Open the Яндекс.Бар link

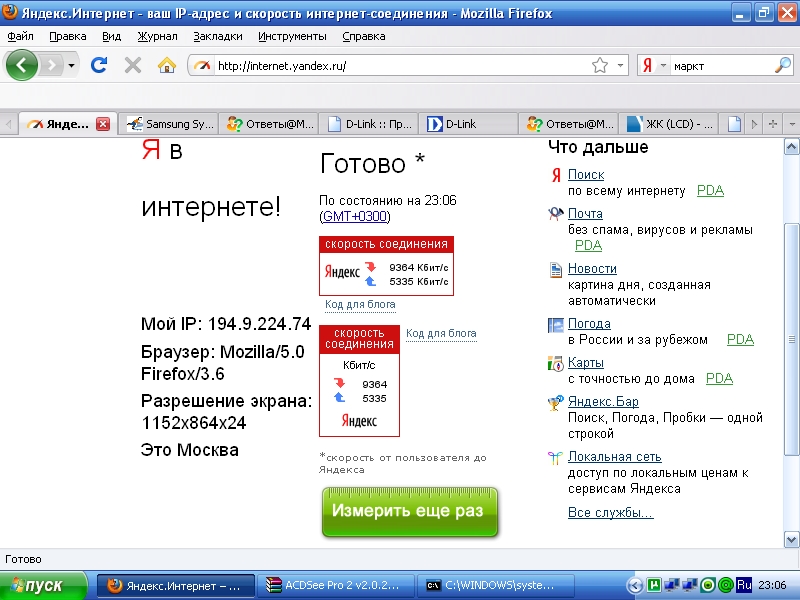click(603, 402)
